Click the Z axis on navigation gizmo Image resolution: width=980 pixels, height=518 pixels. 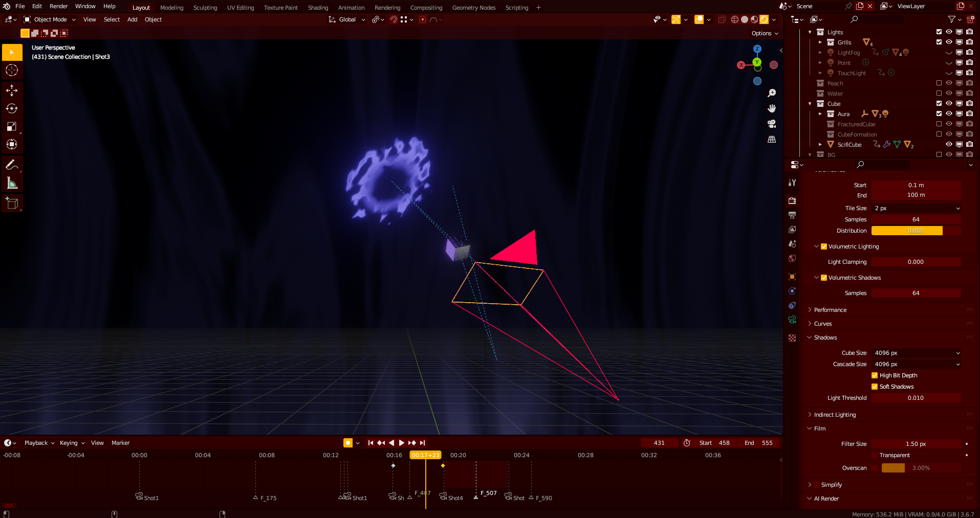757,49
